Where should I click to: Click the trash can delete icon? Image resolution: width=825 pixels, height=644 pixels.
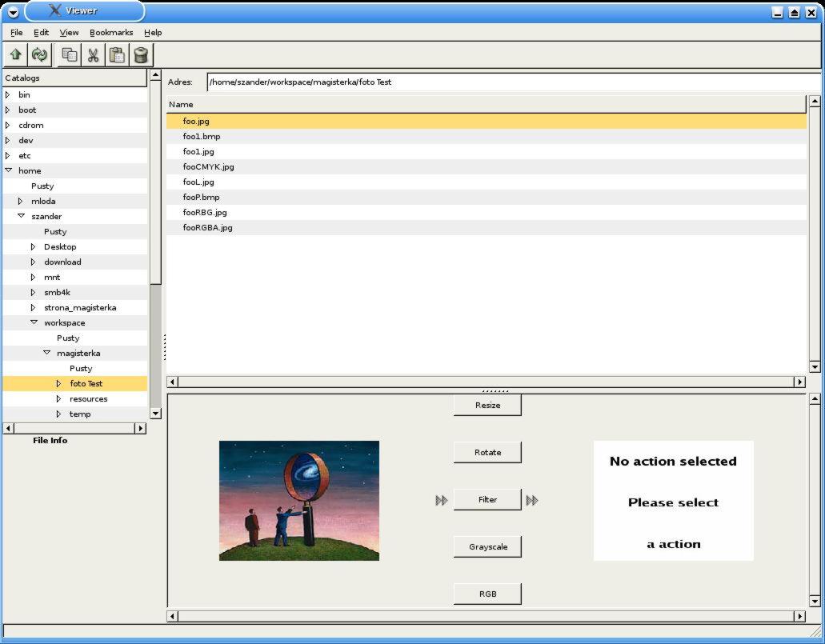click(141, 55)
